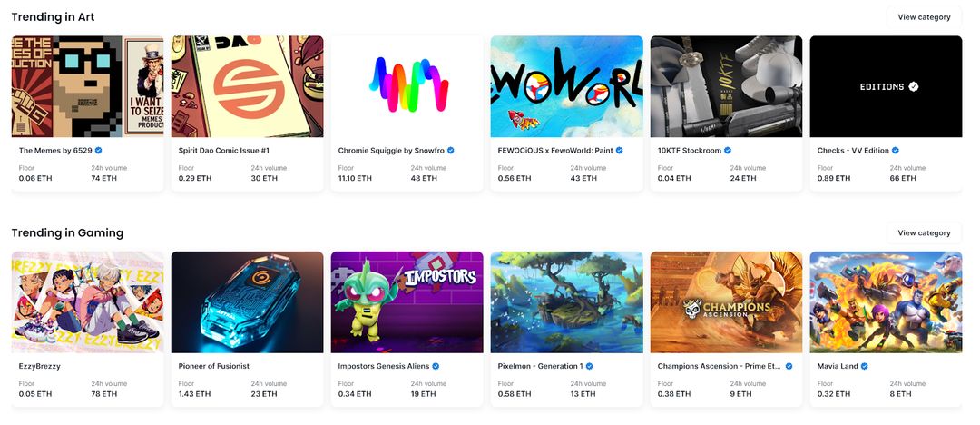The width and height of the screenshot is (980, 425).
Task: Open the FewoWorld painted banner image
Action: pos(566,86)
